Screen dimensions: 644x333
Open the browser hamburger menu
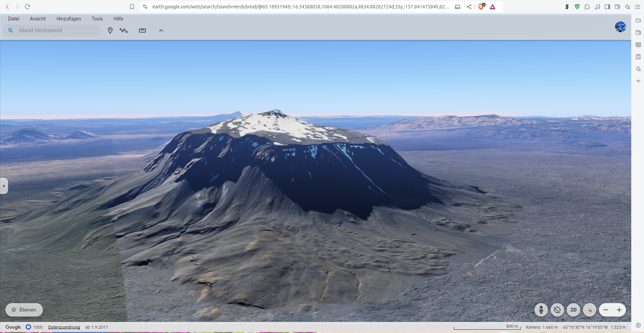coord(638,7)
